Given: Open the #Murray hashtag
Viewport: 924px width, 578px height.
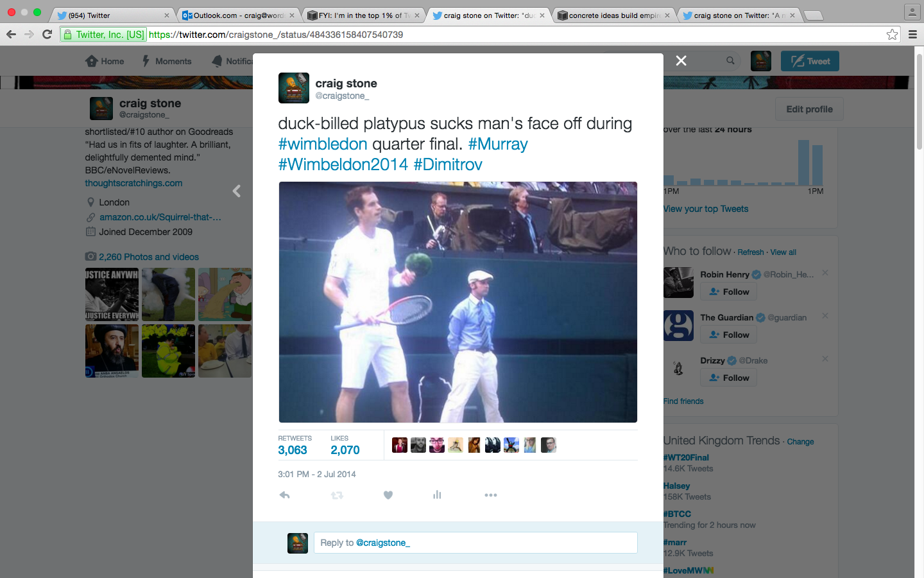Looking at the screenshot, I should pos(498,144).
